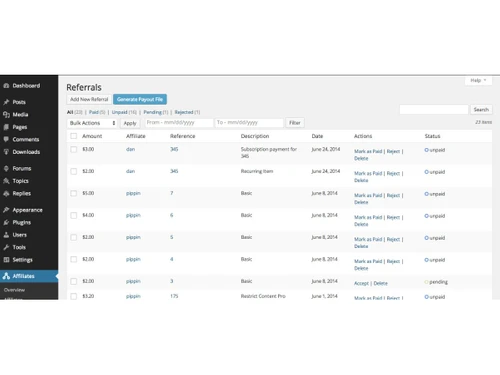The image size is (500, 375).
Task: Click the Comments bubble icon
Action: pyautogui.click(x=6, y=139)
